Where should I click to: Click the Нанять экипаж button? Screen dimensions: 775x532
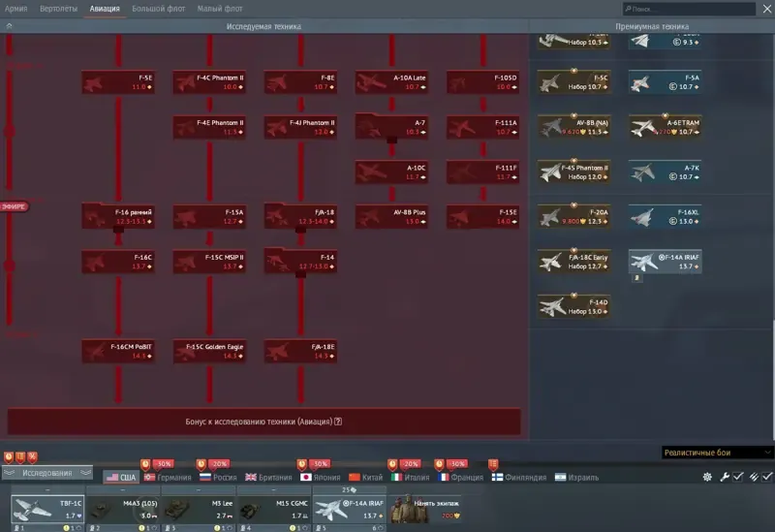pos(425,509)
